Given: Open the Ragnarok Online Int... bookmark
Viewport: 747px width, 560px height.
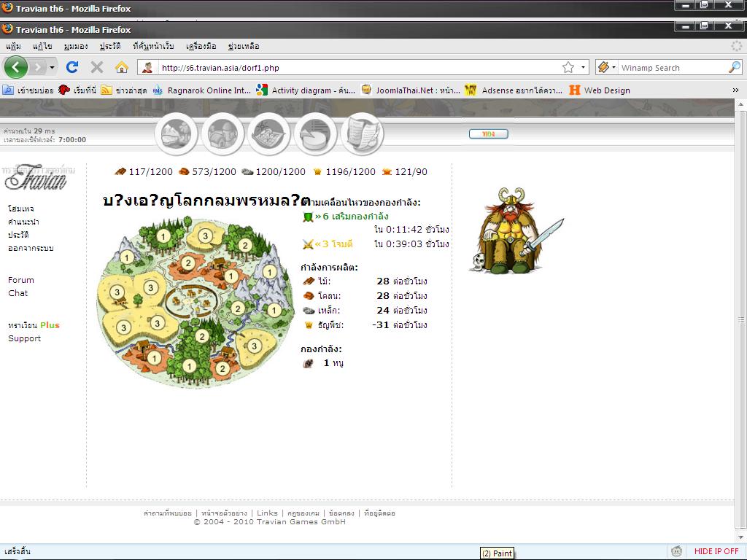Looking at the screenshot, I should pos(202,90).
